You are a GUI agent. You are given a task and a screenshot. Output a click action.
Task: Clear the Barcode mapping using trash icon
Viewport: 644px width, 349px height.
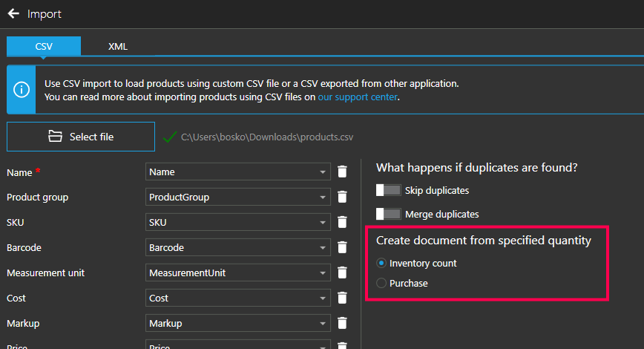point(342,248)
